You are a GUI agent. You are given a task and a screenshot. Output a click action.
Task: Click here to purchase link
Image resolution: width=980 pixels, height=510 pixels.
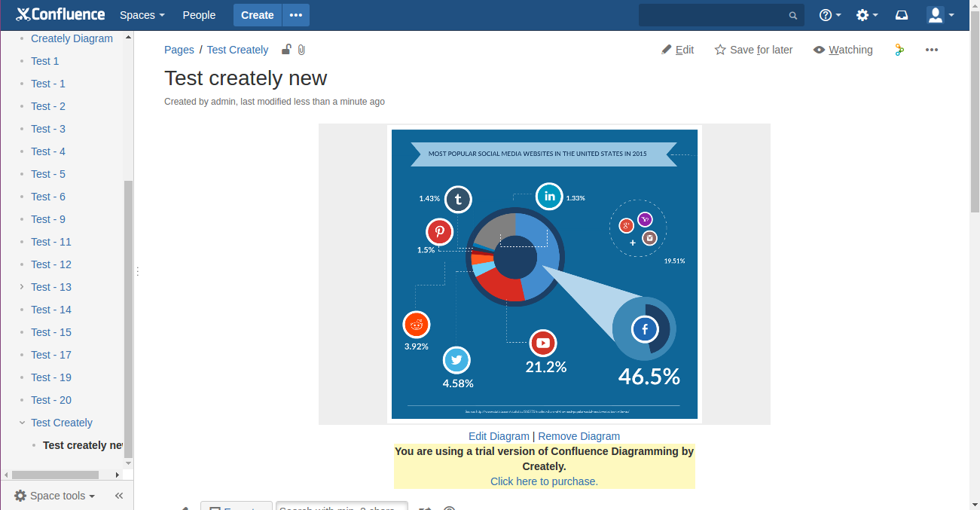[544, 481]
